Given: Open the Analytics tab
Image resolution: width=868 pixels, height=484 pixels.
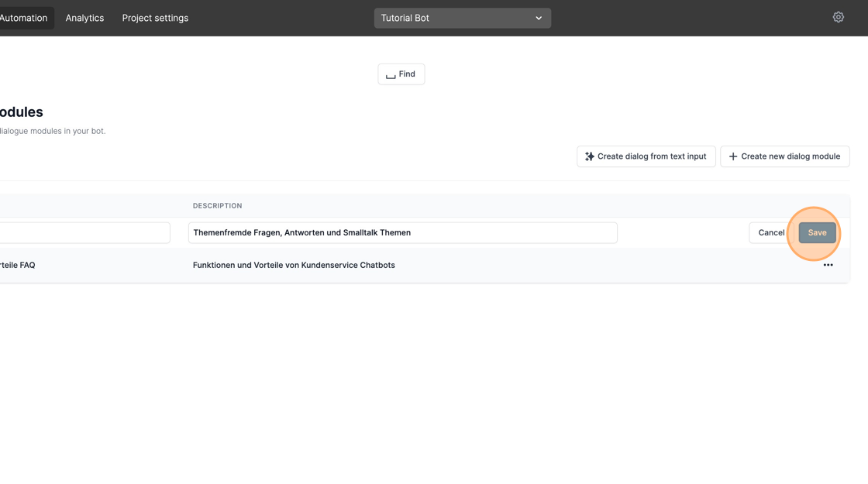Looking at the screenshot, I should tap(84, 18).
